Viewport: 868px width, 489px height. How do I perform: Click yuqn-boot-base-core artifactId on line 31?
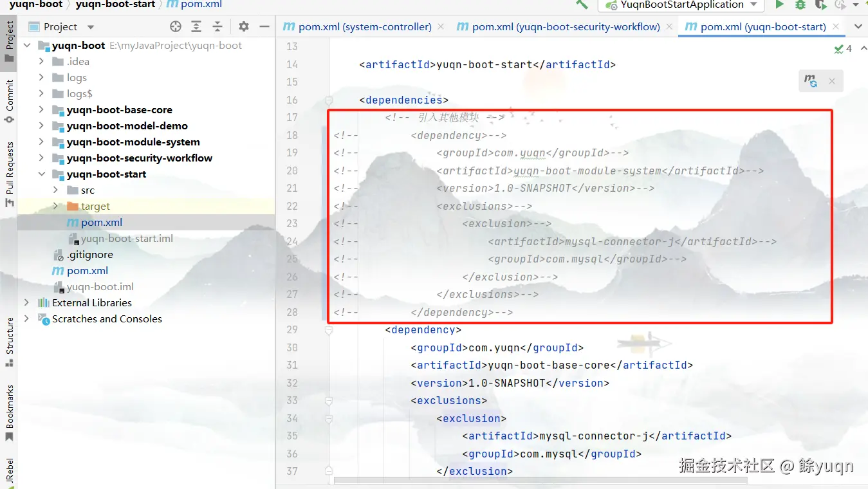549,365
